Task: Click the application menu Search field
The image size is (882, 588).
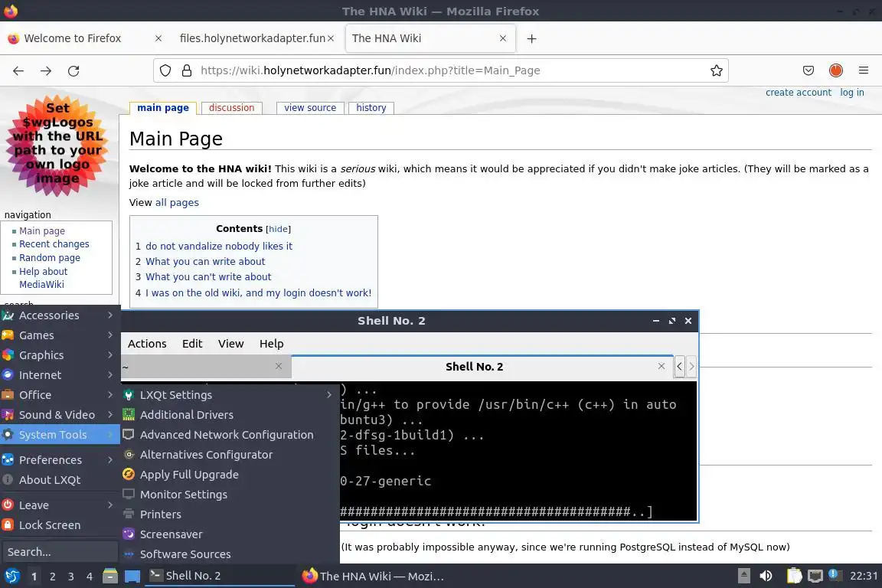Action: click(60, 552)
